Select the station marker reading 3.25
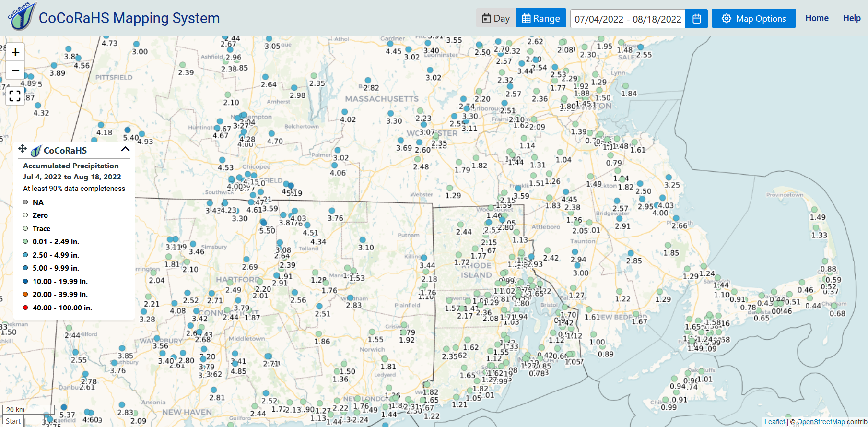Screen dimensions: 868x427 (669, 178)
